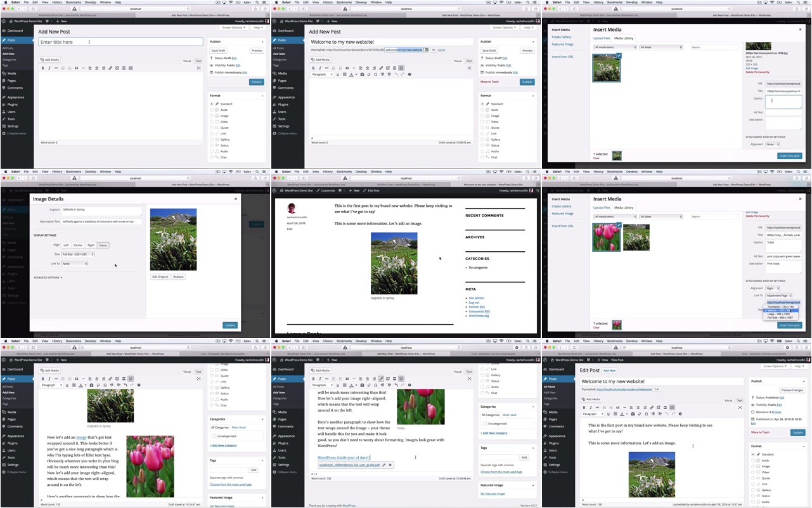
Task: Select Aside format in untitled Add New Post window
Action: click(x=212, y=110)
